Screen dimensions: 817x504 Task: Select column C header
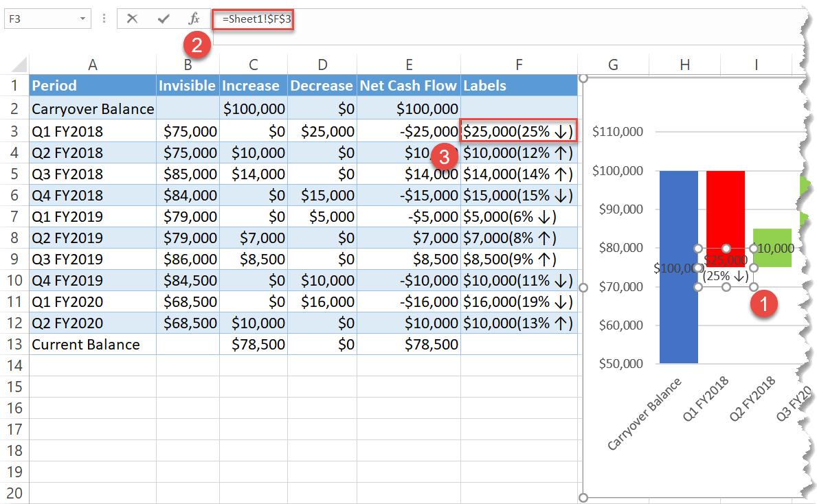click(x=254, y=65)
